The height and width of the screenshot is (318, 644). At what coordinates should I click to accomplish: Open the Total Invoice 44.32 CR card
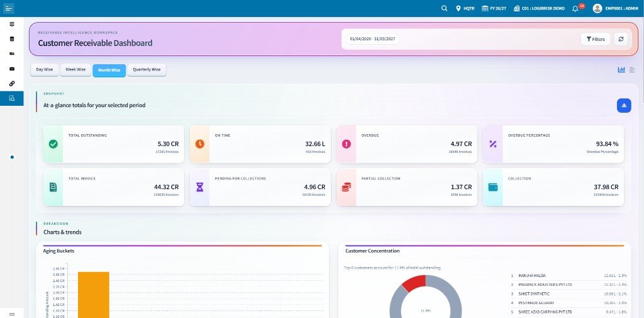click(114, 187)
